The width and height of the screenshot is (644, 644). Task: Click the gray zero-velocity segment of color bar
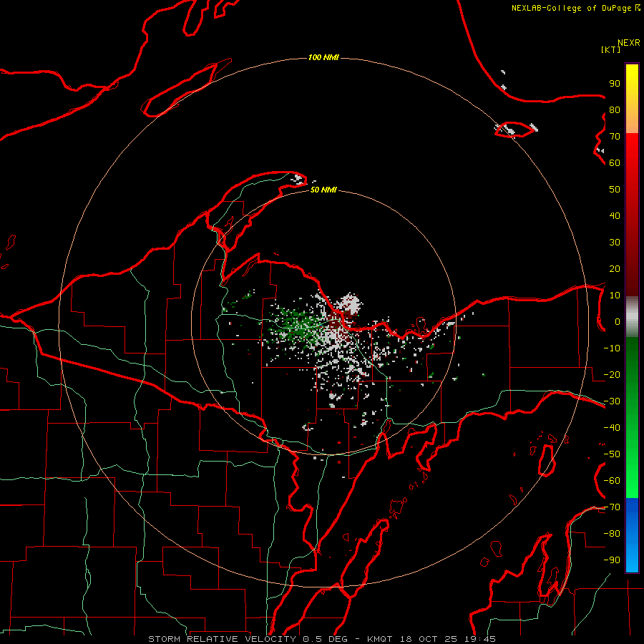pos(632,317)
